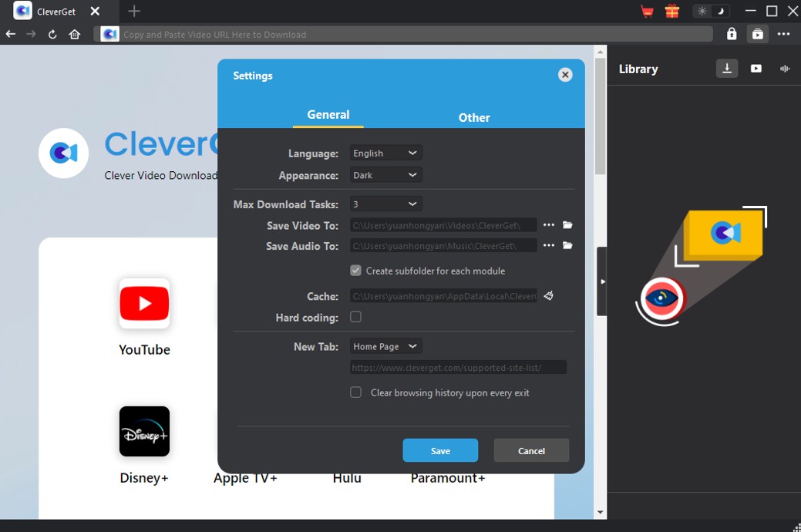Select the General settings tab
The width and height of the screenshot is (801, 532).
click(x=328, y=115)
